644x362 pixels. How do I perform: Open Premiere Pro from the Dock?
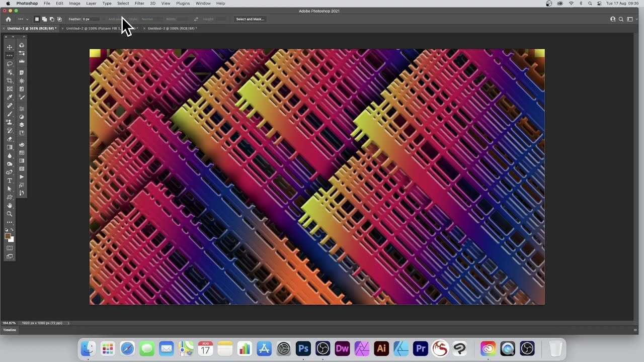click(x=421, y=348)
